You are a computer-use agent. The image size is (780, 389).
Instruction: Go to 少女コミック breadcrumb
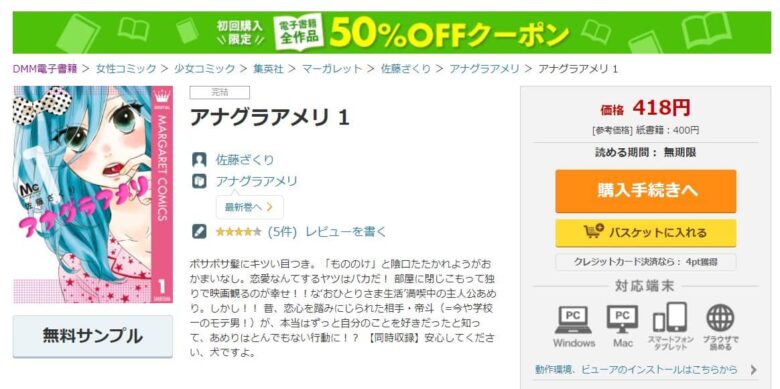pyautogui.click(x=204, y=69)
